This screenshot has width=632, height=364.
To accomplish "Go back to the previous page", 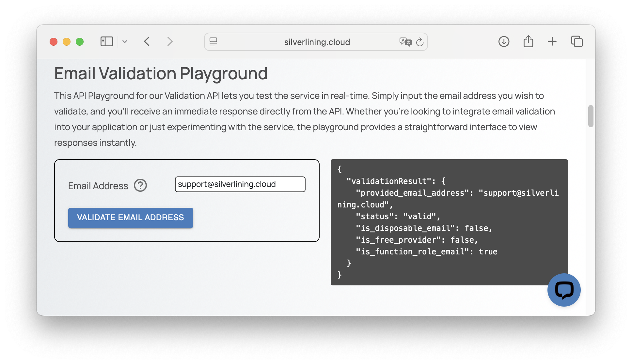I will tap(147, 42).
